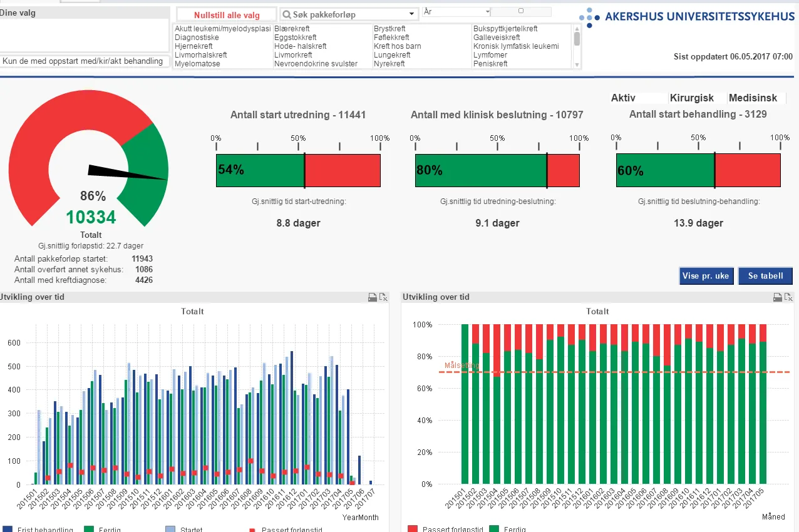
Task: Click 'Nullstill alle valg' to reset selections
Action: coord(227,15)
